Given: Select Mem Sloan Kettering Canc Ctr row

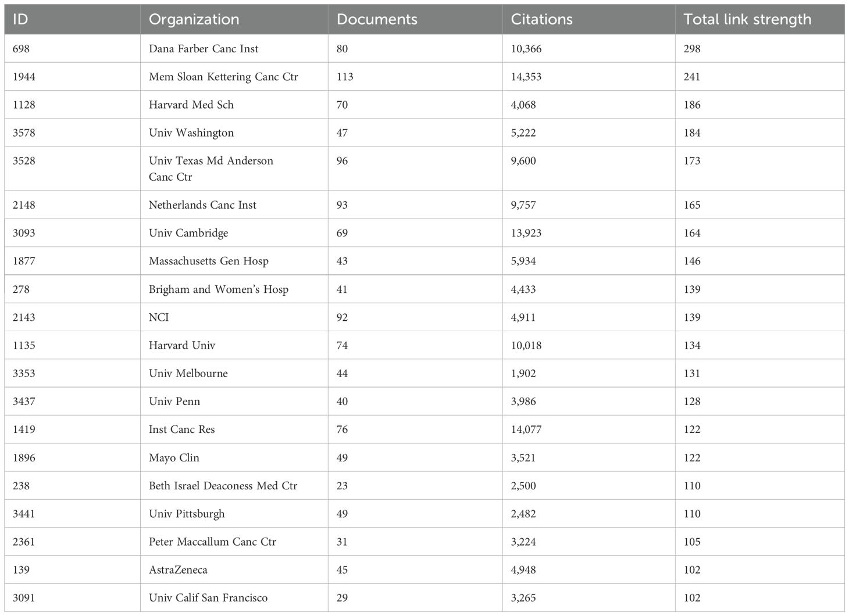Looking at the screenshot, I should click(424, 77).
